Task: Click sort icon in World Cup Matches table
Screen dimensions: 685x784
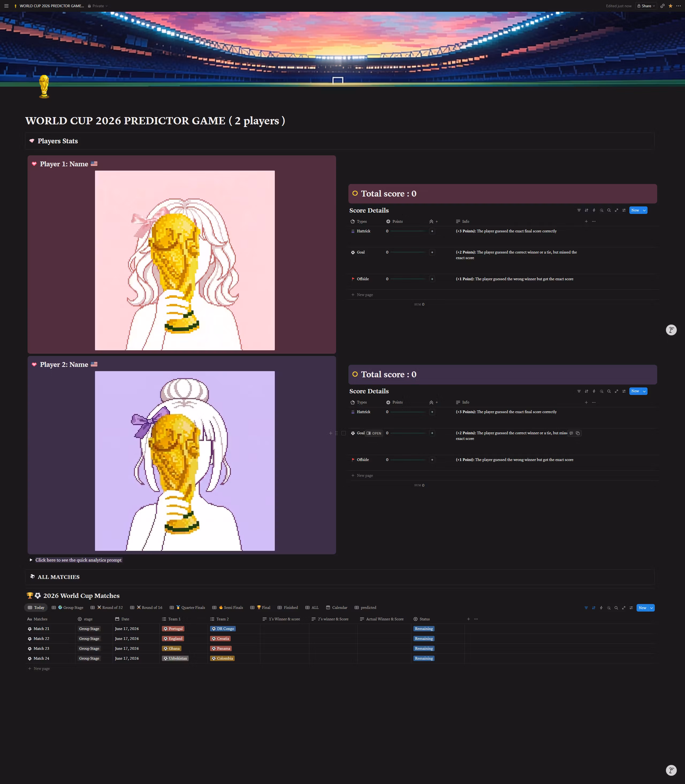Action: [594, 608]
